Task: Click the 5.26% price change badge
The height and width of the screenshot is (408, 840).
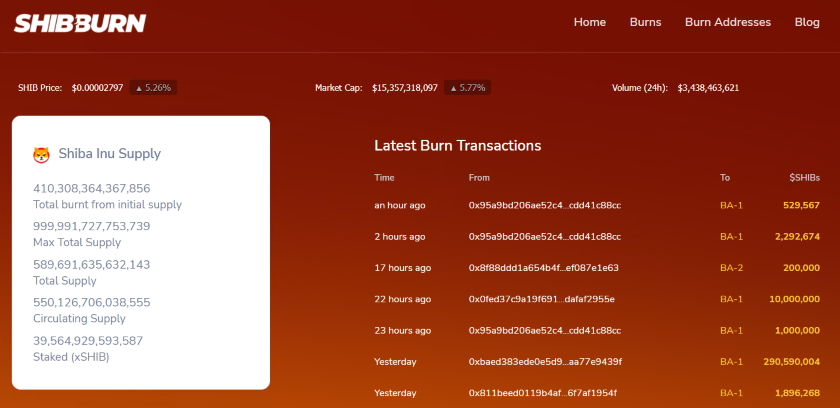Action: (153, 88)
